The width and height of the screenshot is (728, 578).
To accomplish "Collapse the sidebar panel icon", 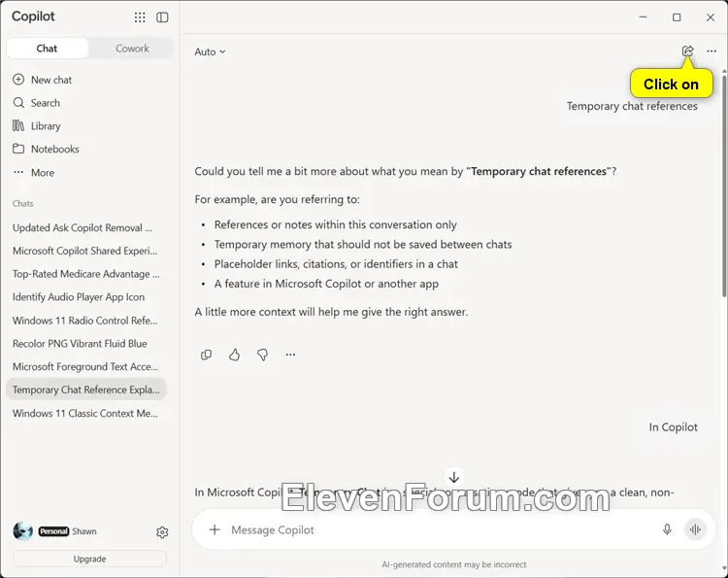I will coord(162,17).
